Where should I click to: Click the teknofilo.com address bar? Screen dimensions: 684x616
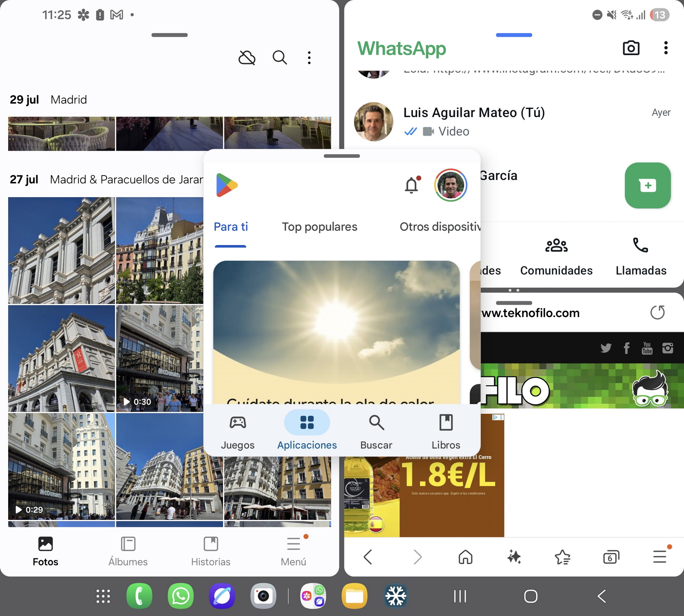click(x=530, y=313)
